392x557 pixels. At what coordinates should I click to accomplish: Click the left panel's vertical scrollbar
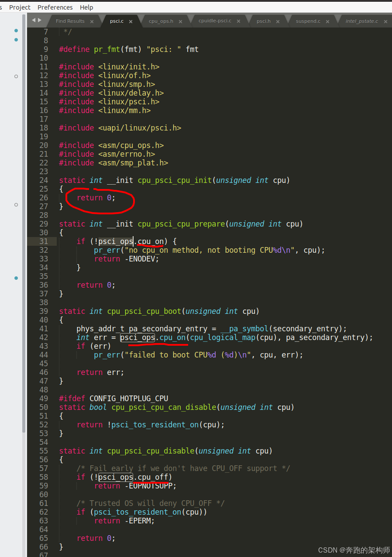click(24, 223)
